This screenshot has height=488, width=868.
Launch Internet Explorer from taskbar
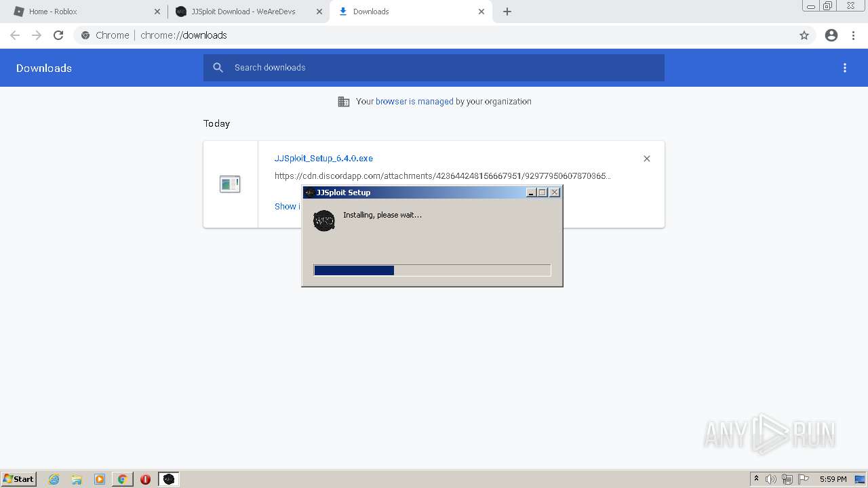[54, 479]
